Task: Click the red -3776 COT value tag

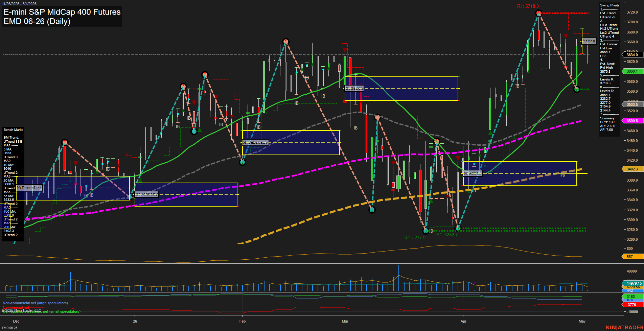Action: click(x=632, y=305)
